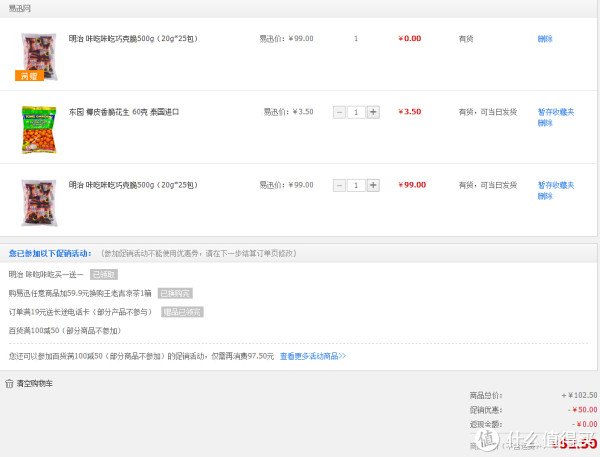This screenshot has width=600, height=457.
Task: Click the 促销优惠 -¥50.00 value
Action: (582, 410)
